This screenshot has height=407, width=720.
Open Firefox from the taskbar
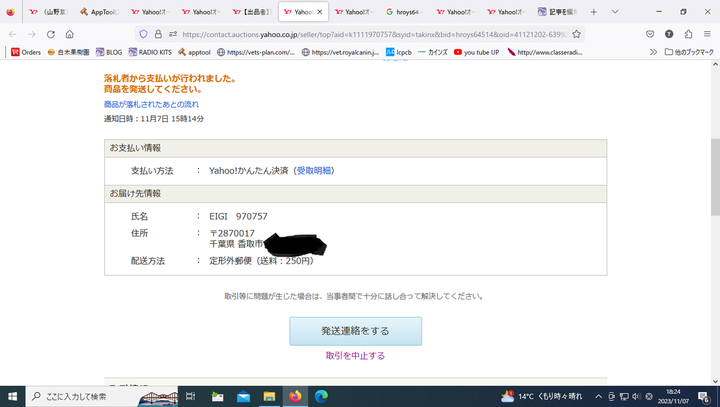[295, 396]
